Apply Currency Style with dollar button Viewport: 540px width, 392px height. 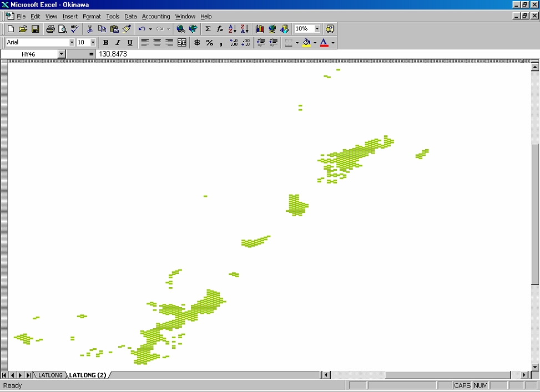197,43
